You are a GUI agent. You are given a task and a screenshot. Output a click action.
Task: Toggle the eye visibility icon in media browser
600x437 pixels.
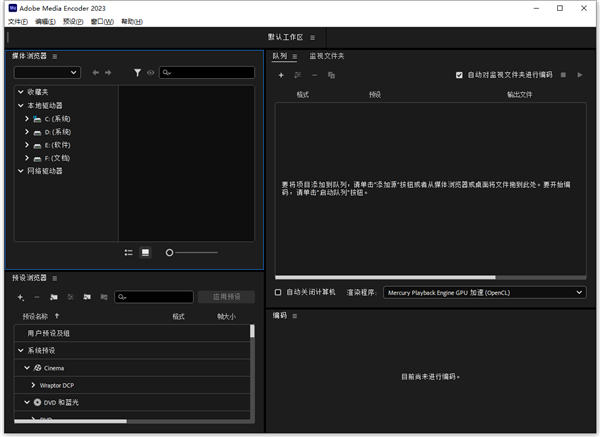[x=151, y=73]
